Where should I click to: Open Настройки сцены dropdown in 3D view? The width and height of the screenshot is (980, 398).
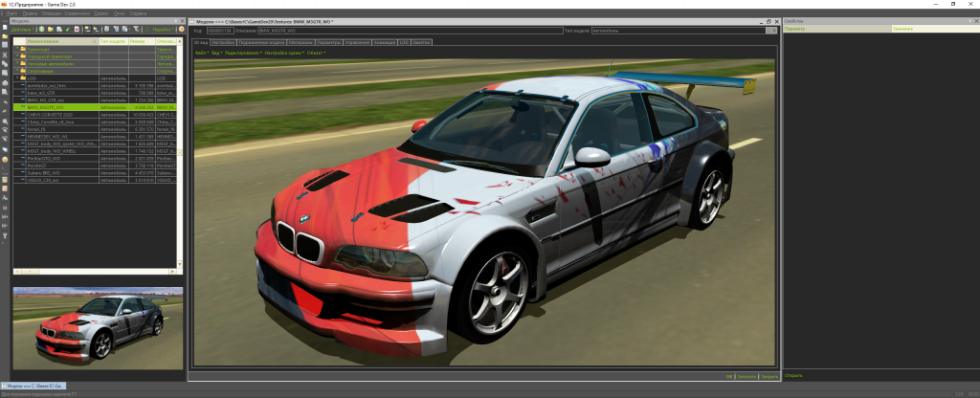(x=283, y=53)
